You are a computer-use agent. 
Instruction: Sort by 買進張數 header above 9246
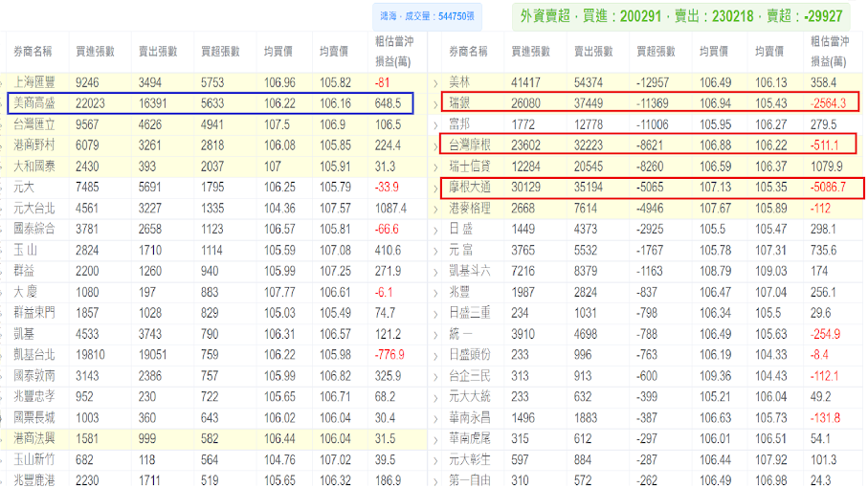click(x=95, y=52)
